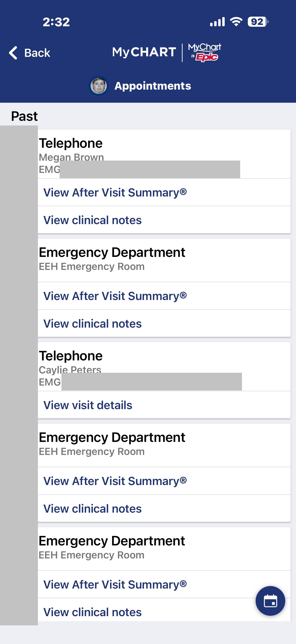This screenshot has height=644, width=296.
Task: Open After Visit Summary for second Emergency Department visit
Action: point(115,481)
